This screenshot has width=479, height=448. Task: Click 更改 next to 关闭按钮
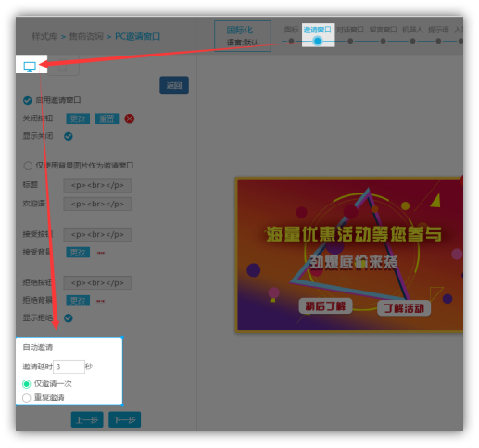click(78, 118)
